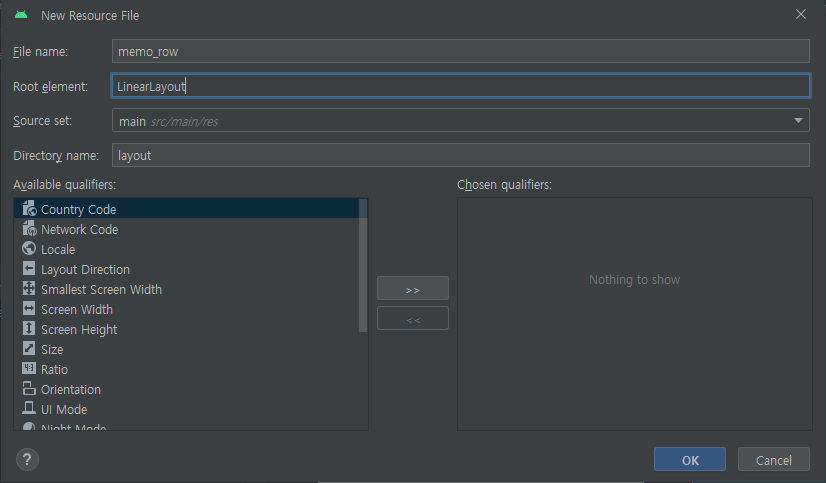Click the Available qualifiers list scrollbar
The width and height of the screenshot is (826, 483).
click(362, 265)
